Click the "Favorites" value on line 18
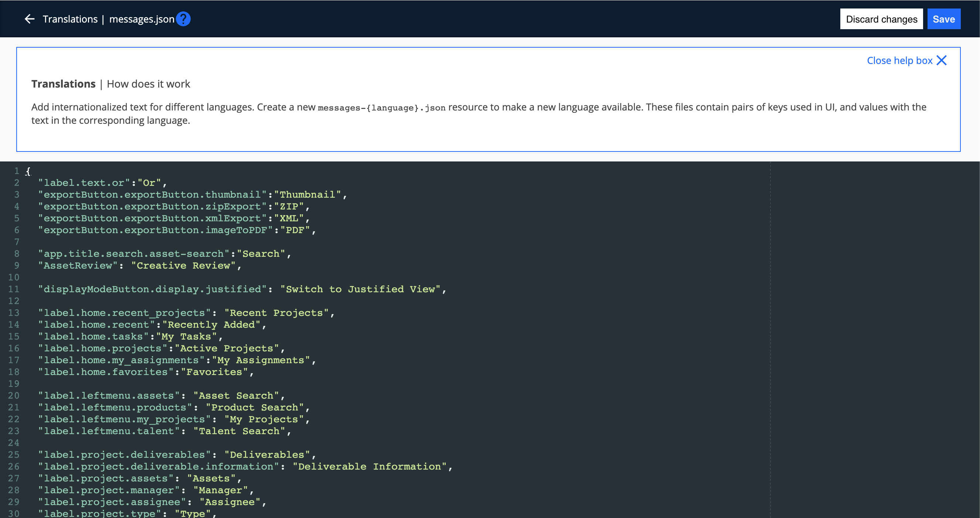The height and width of the screenshot is (518, 980). (214, 372)
